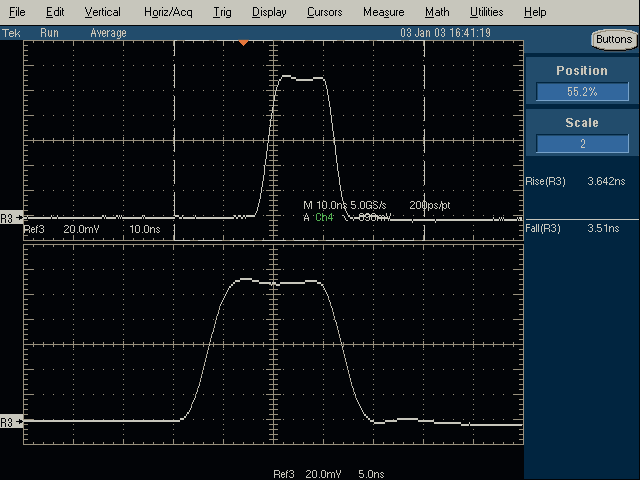Screen dimensions: 640x480
Task: Click the Rise(R3) measurement readout
Action: pyautogui.click(x=575, y=181)
